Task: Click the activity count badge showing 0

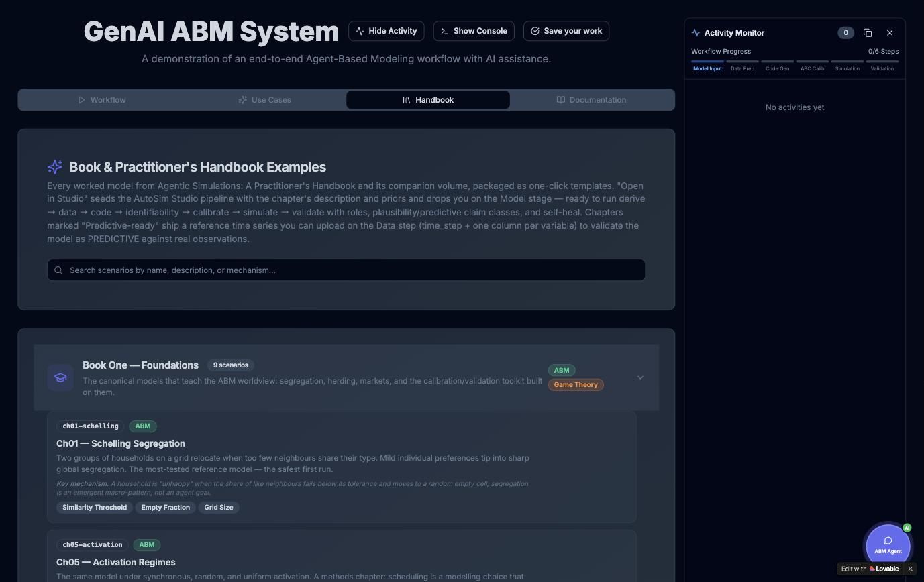Action: point(845,33)
